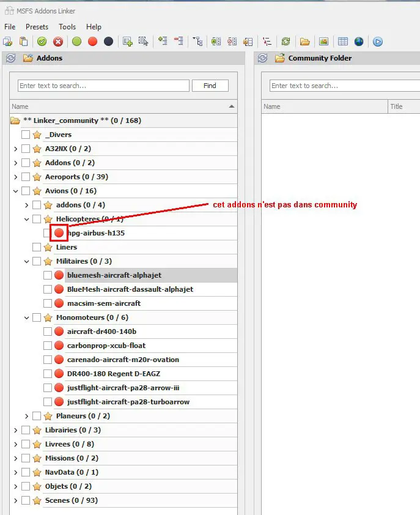
Task: Tick the hpg-airbus-h135 checkbox
Action: point(47,233)
